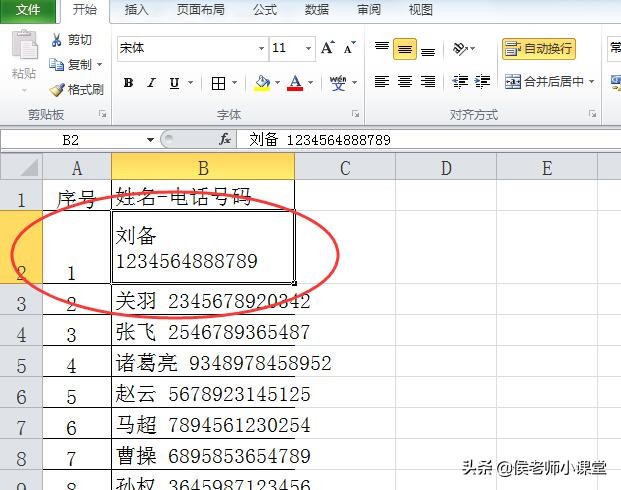Open the border style dropdown arrow
This screenshot has height=490, width=621.
point(234,83)
